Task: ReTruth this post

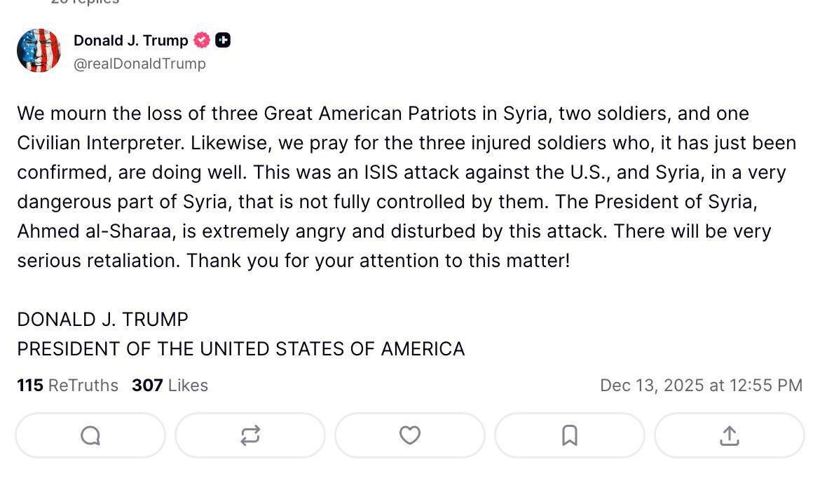Action: (x=250, y=435)
